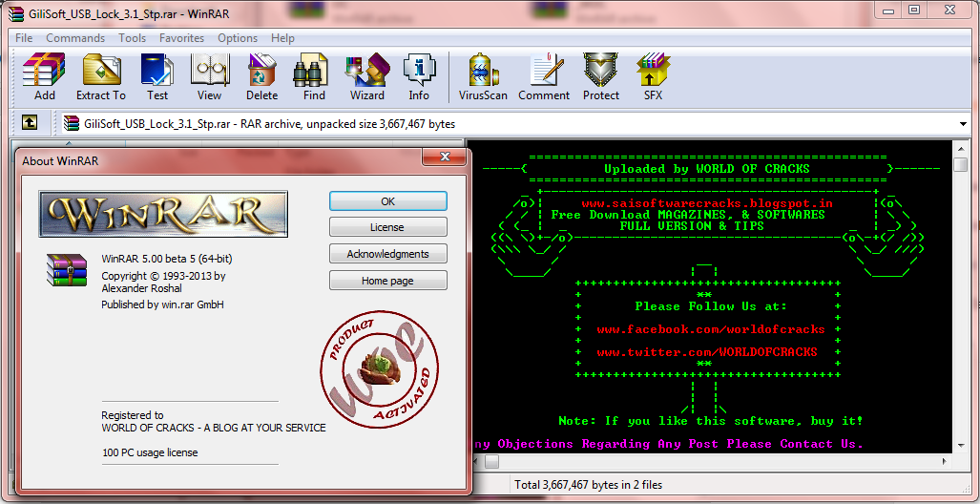Image resolution: width=980 pixels, height=504 pixels.
Task: Click www.saisoftwarecracks.blogspot.in text
Action: pyautogui.click(x=707, y=203)
